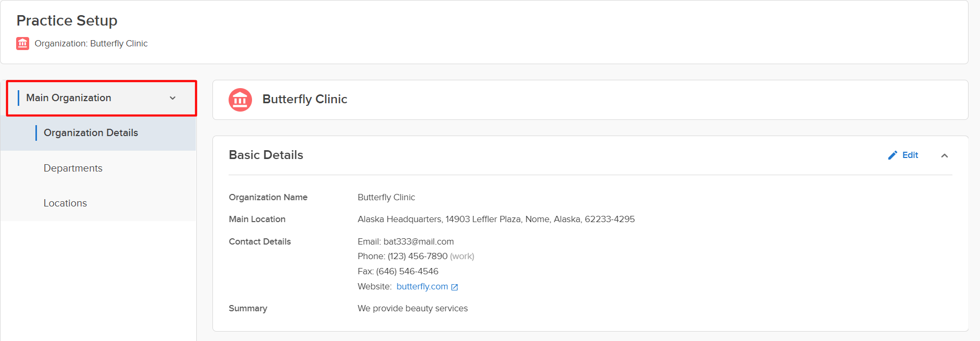Screen dimensions: 980x341
Task: Visit the butterfly.com website link
Action: point(422,287)
